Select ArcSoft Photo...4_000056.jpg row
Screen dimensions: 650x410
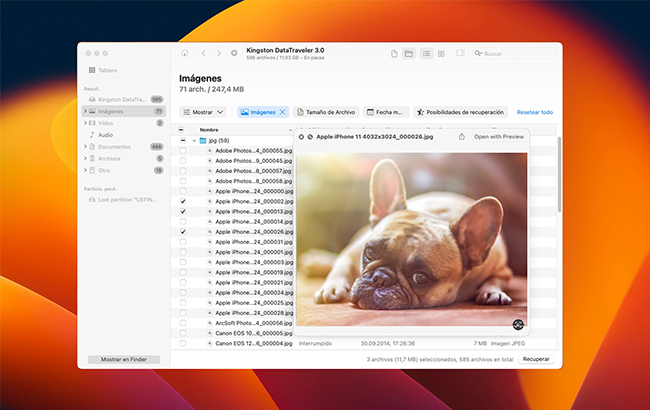point(254,323)
